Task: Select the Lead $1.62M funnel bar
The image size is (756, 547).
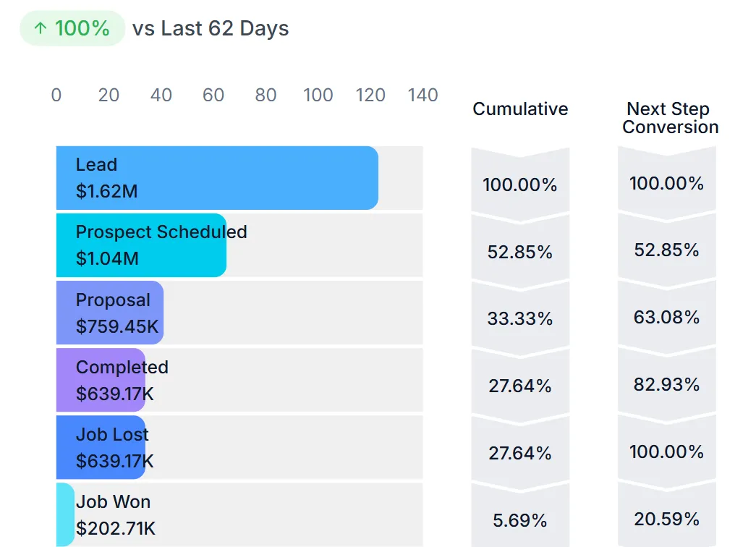Action: (x=217, y=178)
